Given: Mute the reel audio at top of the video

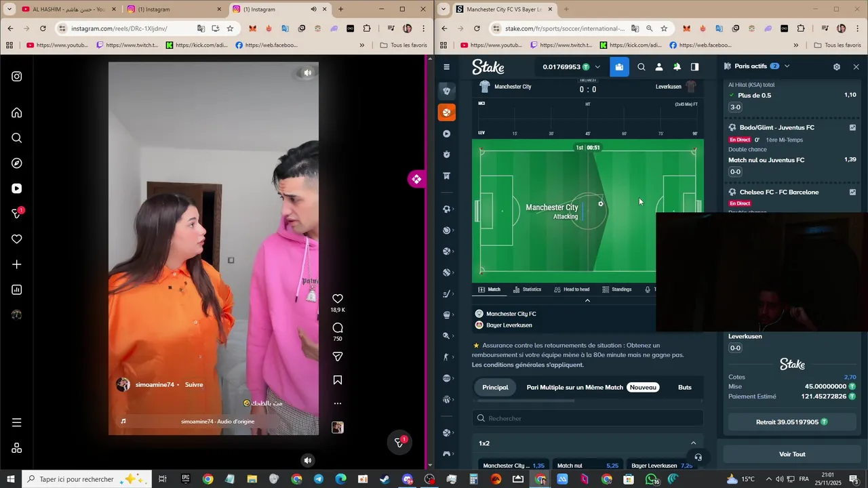Looking at the screenshot, I should click(x=308, y=73).
